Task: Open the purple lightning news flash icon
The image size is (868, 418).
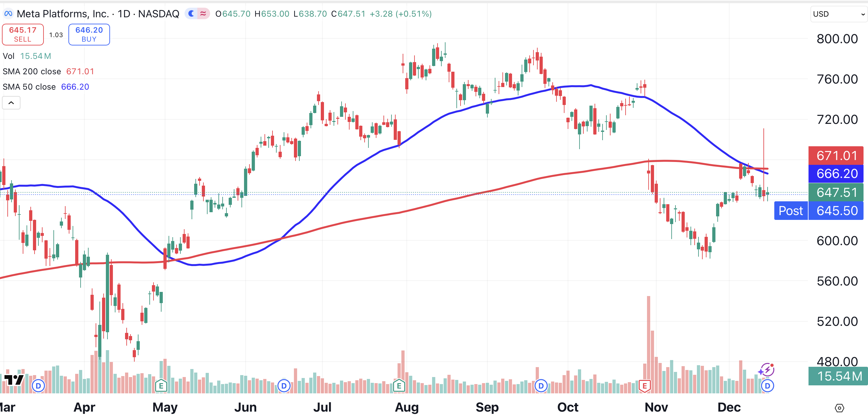Action: (x=767, y=370)
